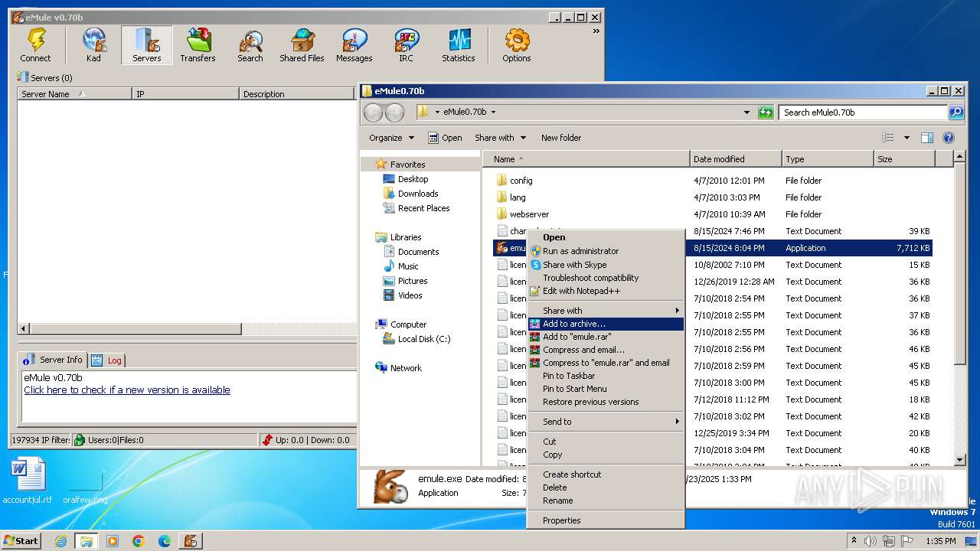
Task: Open eMule Options
Action: [516, 45]
